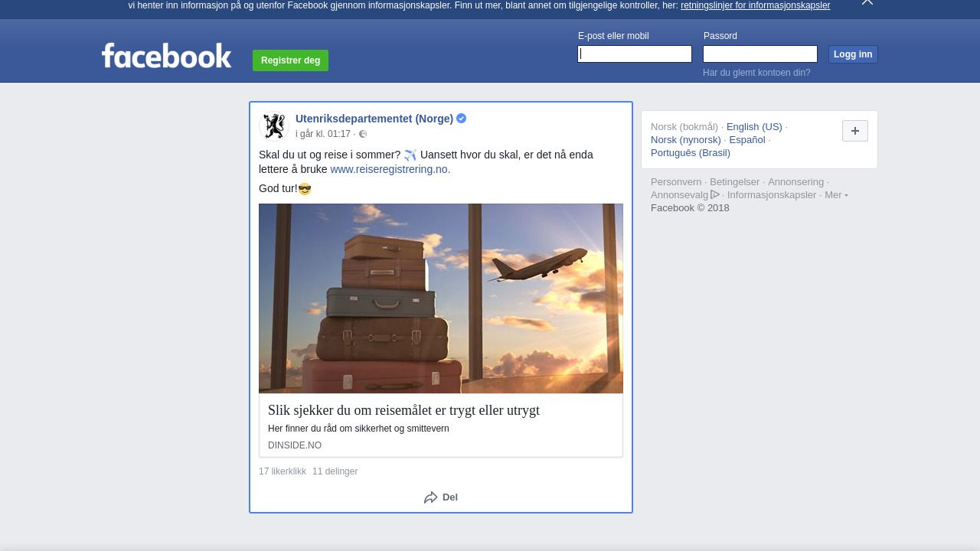Open Utenriksdepartementet profile picture

[x=273, y=126]
